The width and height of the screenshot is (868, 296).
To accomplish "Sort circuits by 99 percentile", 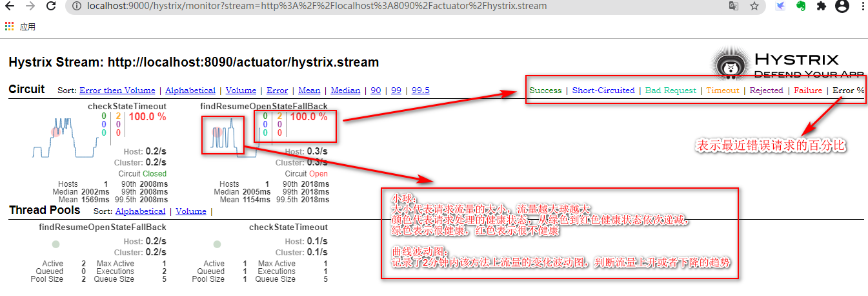I will click(396, 90).
